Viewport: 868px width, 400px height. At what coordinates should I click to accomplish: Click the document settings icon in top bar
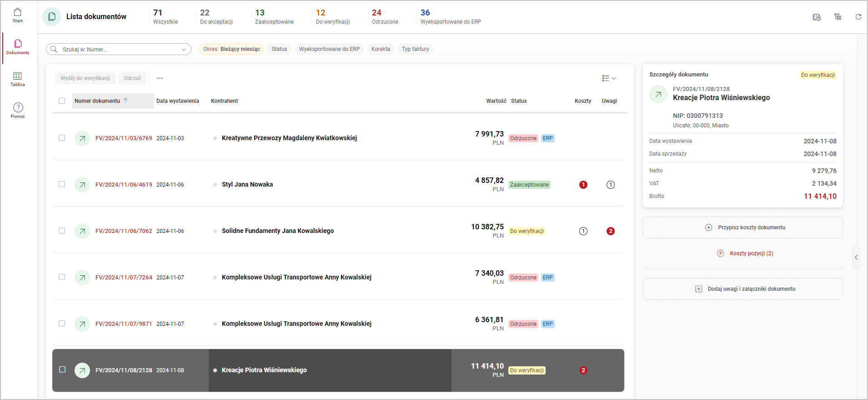[x=817, y=17]
